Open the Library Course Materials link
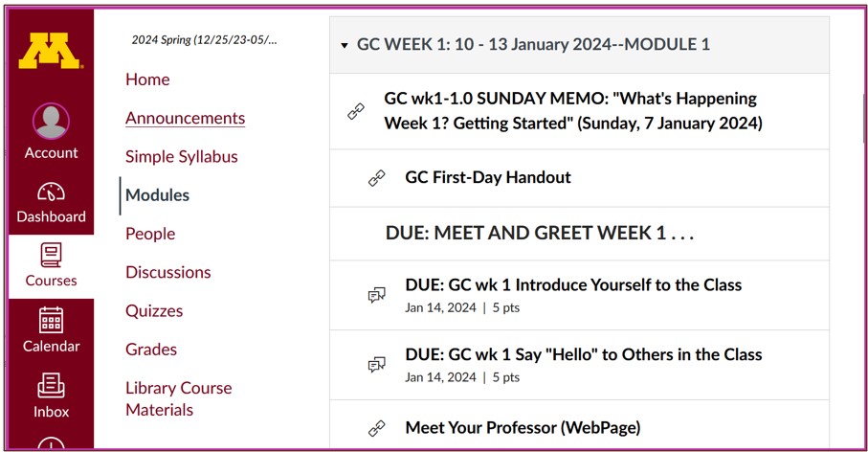The height and width of the screenshot is (452, 868). coord(178,398)
